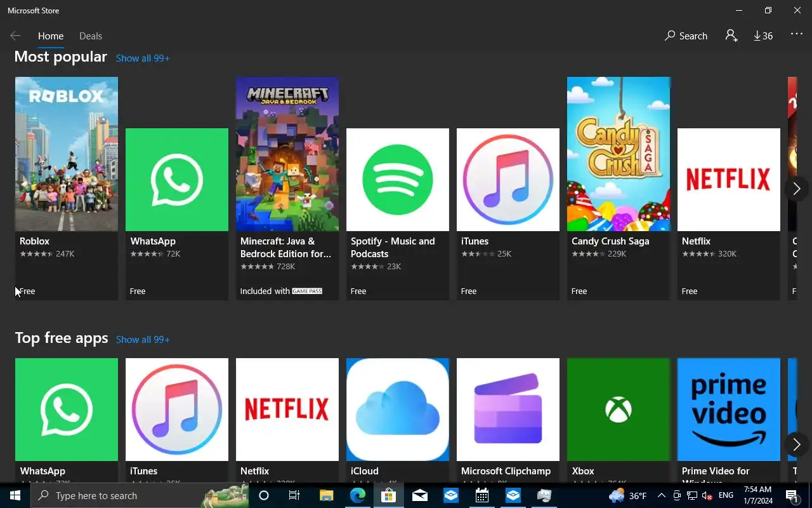812x508 pixels.
Task: Select the Roblox title text
Action: tap(34, 241)
